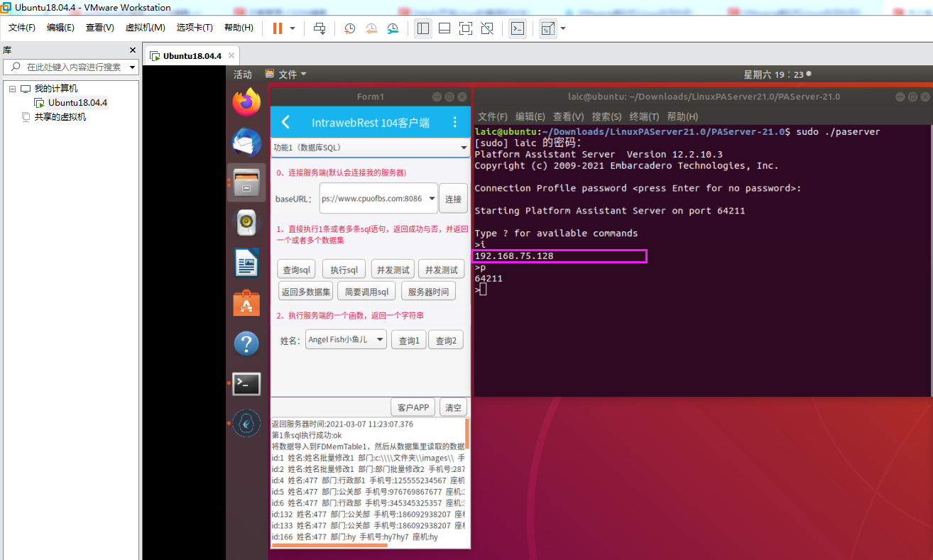Select 共享的虚拟机 in the library tree
The image size is (933, 560).
coord(60,117)
